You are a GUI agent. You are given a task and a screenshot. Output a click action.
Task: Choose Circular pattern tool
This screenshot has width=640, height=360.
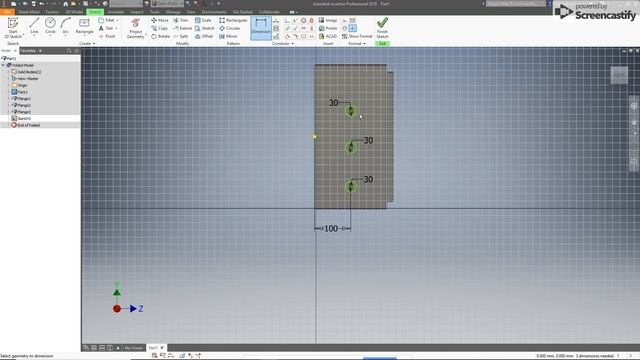[x=230, y=28]
